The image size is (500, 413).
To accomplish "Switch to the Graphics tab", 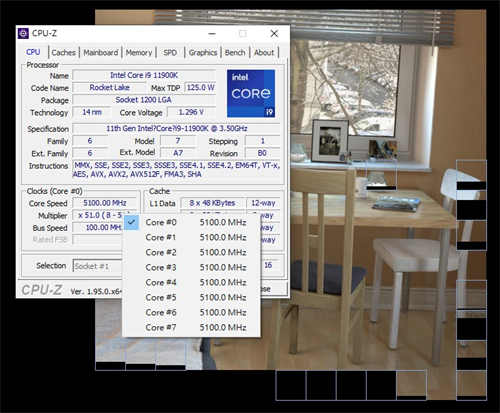I will click(x=203, y=53).
